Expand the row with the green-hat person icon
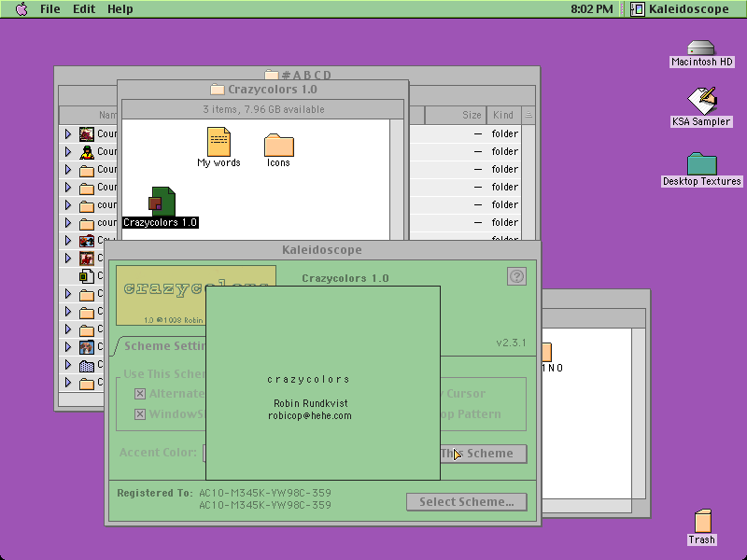Viewport: 747px width, 560px height. tap(68, 152)
